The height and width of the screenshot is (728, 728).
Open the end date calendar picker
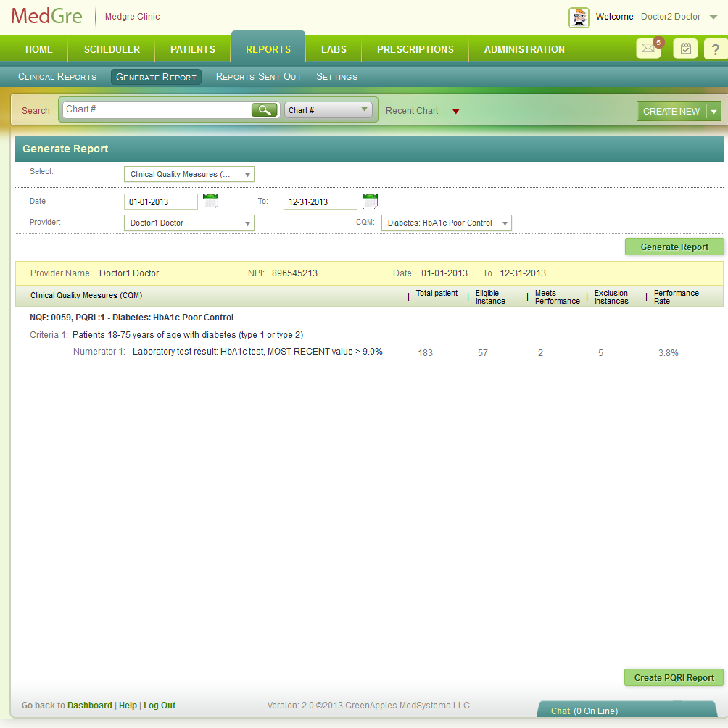point(370,201)
